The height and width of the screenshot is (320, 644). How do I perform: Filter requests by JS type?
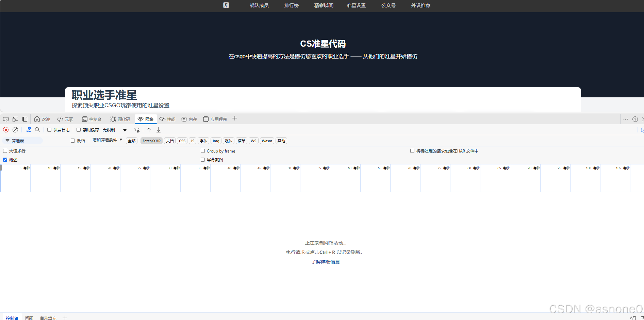(193, 141)
